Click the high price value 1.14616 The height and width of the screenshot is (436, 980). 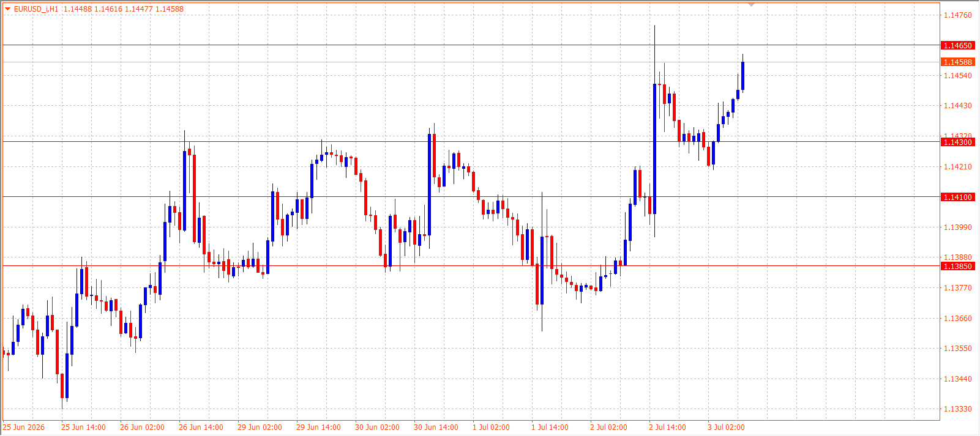tap(108, 9)
